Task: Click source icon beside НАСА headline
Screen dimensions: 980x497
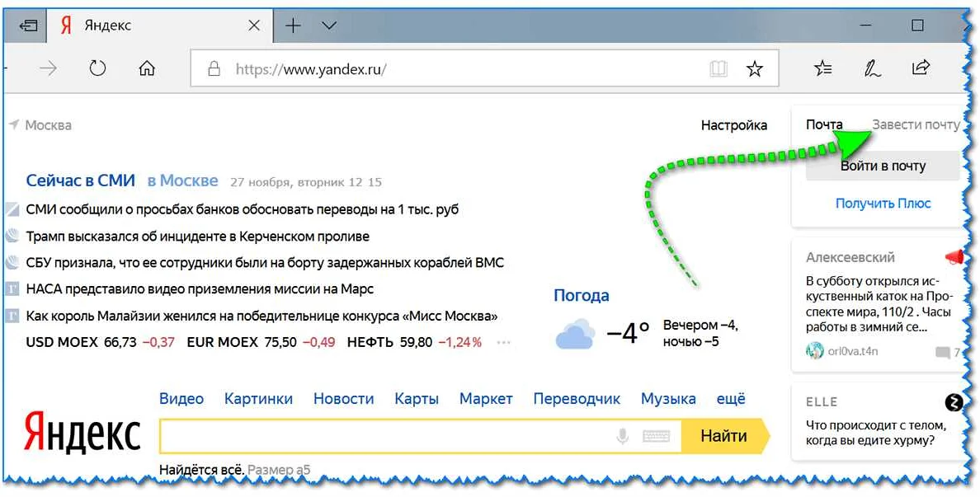Action: point(12,289)
